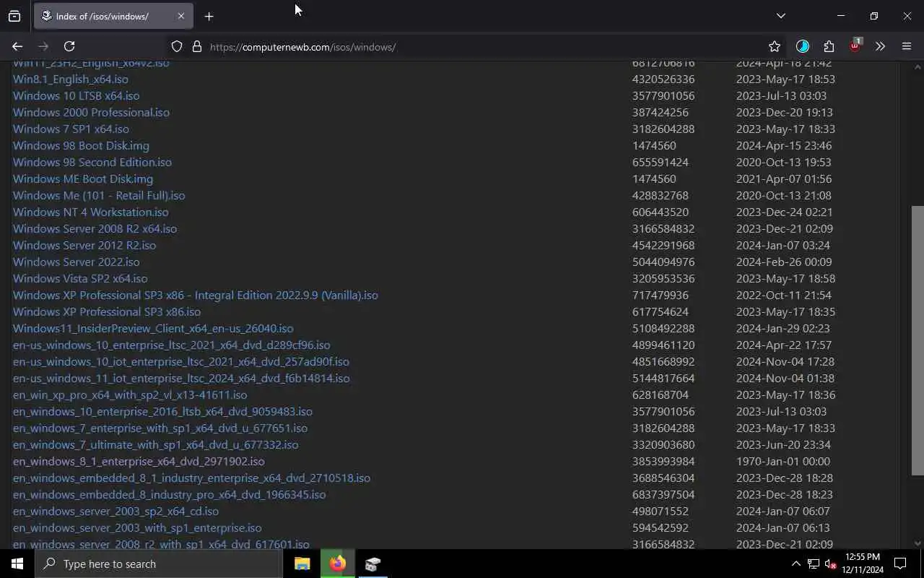Close the Index of /isos/windows/ tab

(x=180, y=16)
